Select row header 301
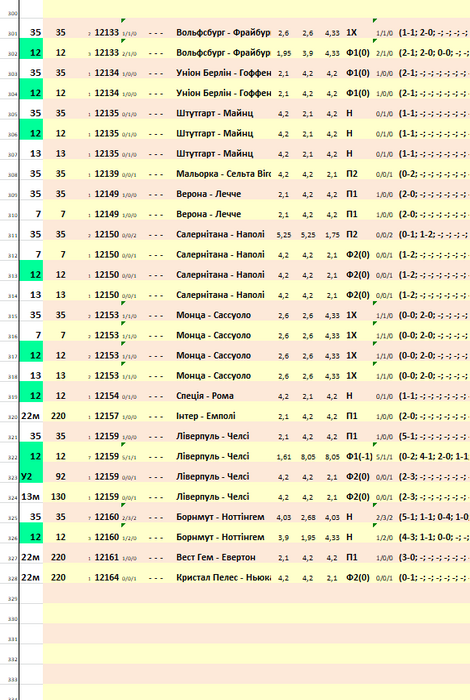Image resolution: width=470 pixels, height=700 pixels. (x=12, y=34)
